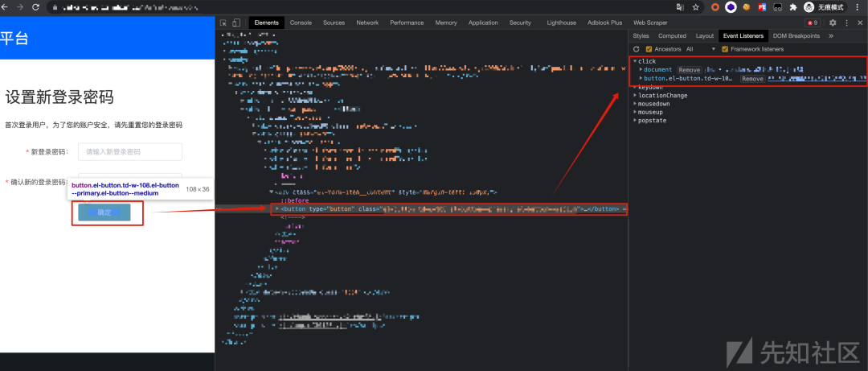
Task: Expand the mouseup event group
Action: pos(635,112)
